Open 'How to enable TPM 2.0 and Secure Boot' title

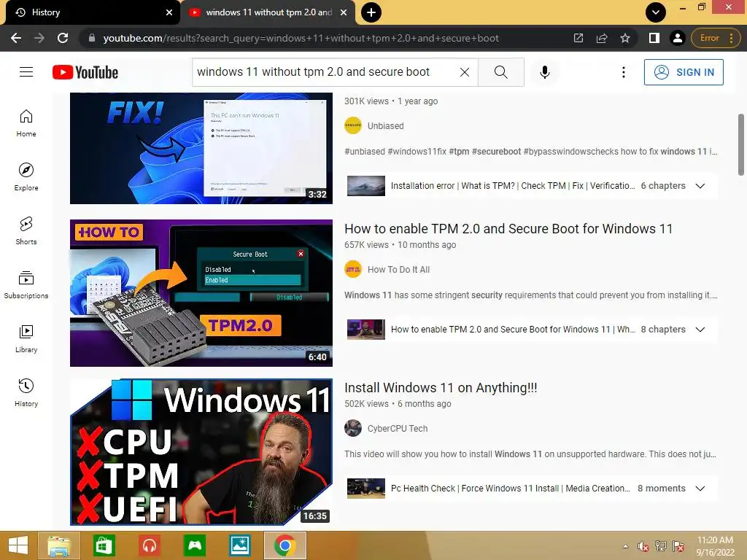[x=508, y=228]
